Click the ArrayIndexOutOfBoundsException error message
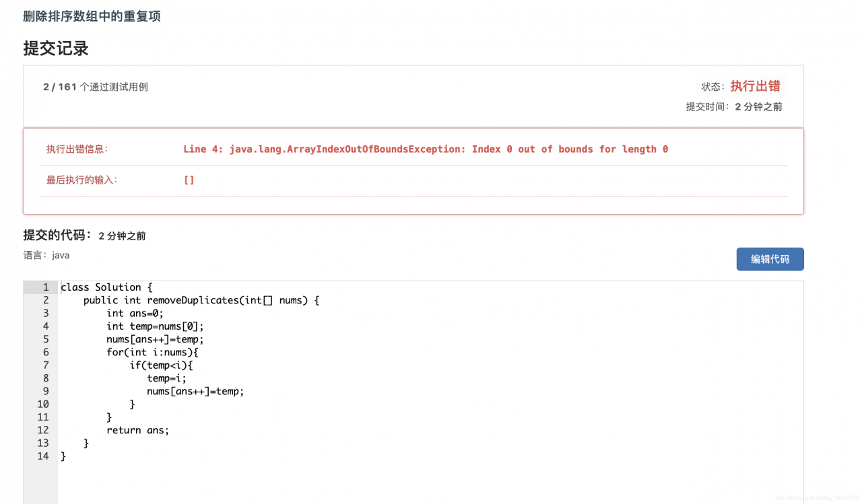The image size is (862, 504). pyautogui.click(x=426, y=149)
